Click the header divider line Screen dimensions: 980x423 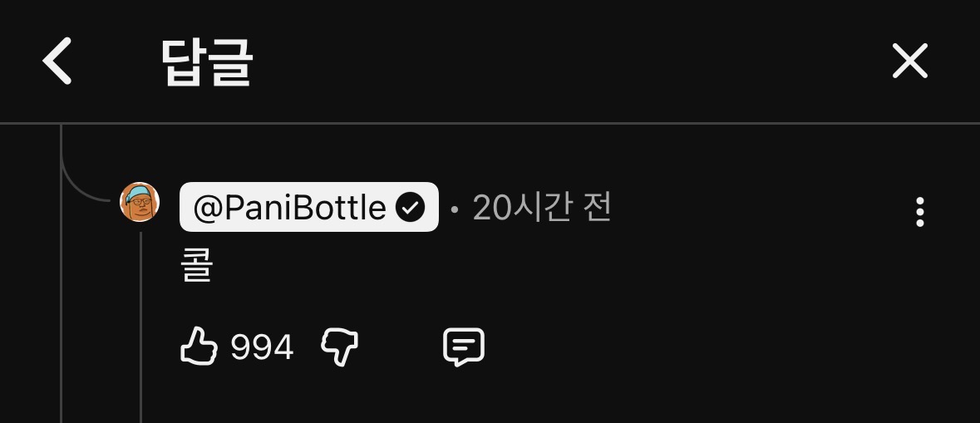coord(490,124)
